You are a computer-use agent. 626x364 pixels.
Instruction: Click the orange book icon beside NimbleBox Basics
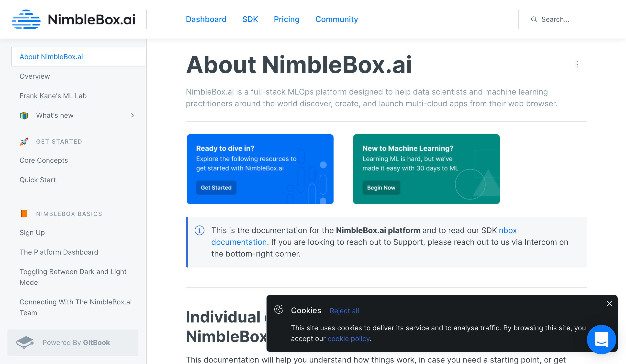[24, 214]
